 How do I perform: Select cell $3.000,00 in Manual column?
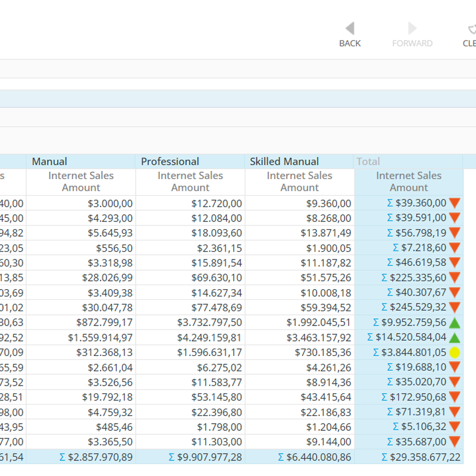(81, 203)
